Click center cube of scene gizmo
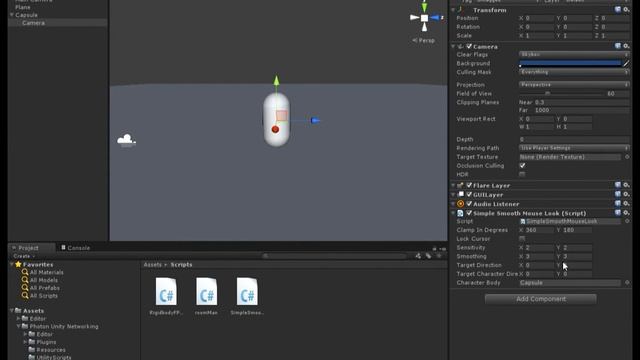 click(x=424, y=18)
